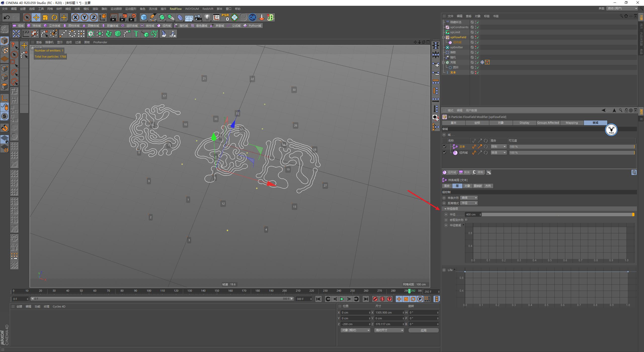Image resolution: width=644 pixels, height=352 pixels.
Task: Select the 球体域 field icon
Action: click(36, 25)
